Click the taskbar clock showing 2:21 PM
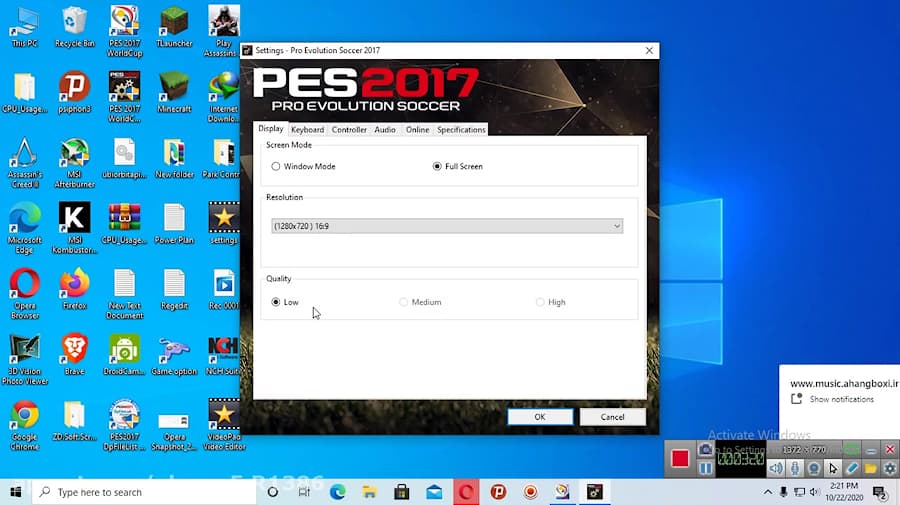 (x=844, y=492)
